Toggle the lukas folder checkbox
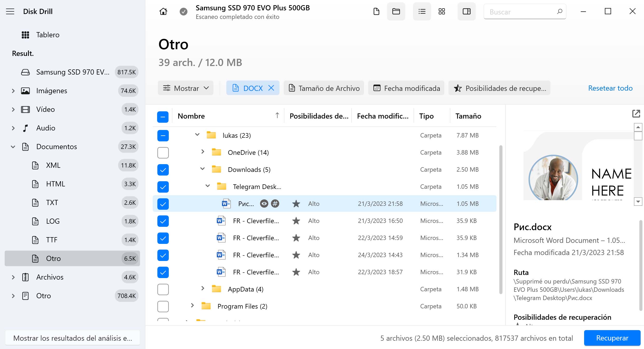This screenshot has width=644, height=349. point(163,135)
